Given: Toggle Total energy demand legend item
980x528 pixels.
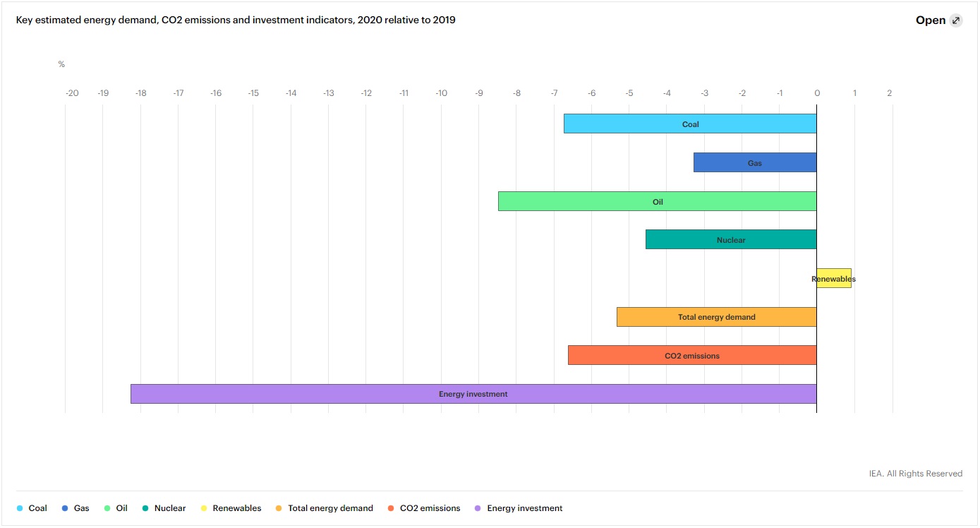Looking at the screenshot, I should [324, 508].
